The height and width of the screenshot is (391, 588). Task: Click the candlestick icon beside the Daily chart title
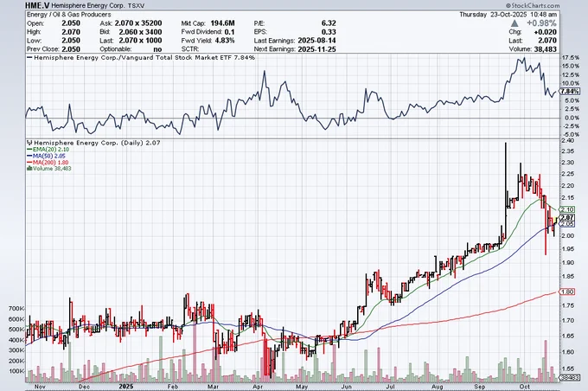click(29, 143)
